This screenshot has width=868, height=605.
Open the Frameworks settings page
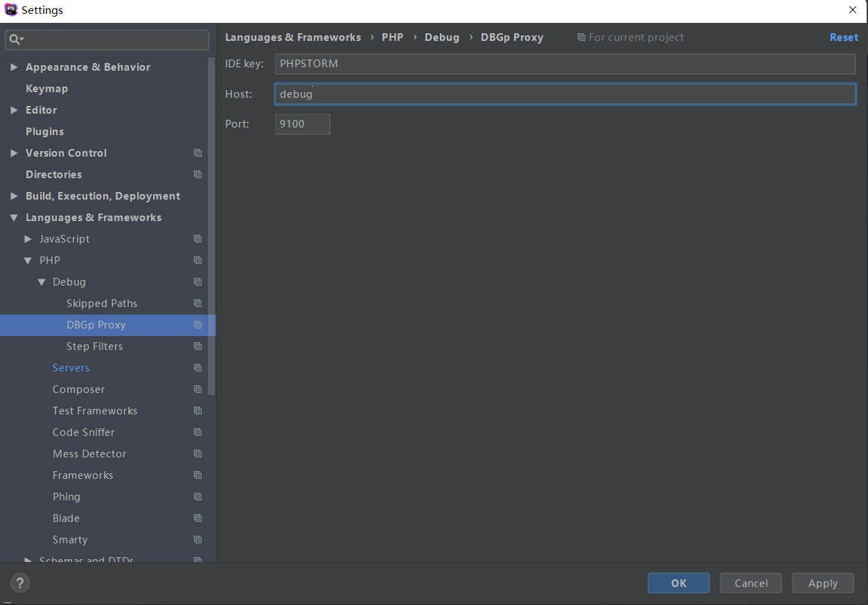point(82,475)
